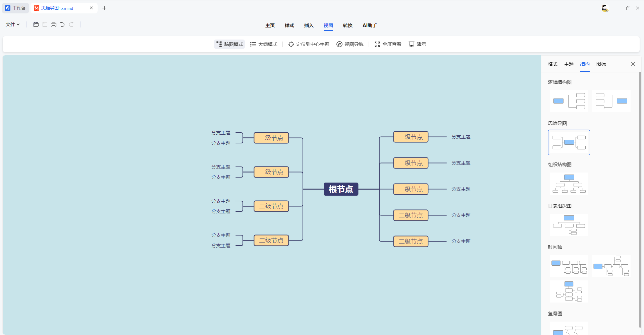Image resolution: width=644 pixels, height=335 pixels.
Task: Start 演示 presentation mode
Action: coord(418,44)
